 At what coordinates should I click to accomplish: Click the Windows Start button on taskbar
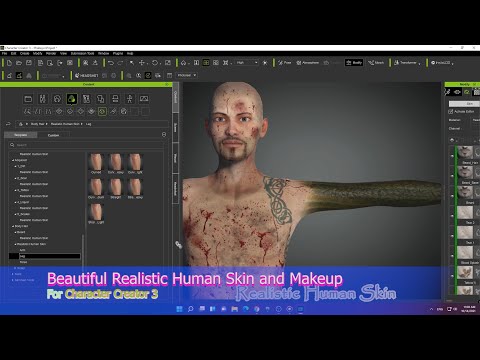(x=179, y=309)
